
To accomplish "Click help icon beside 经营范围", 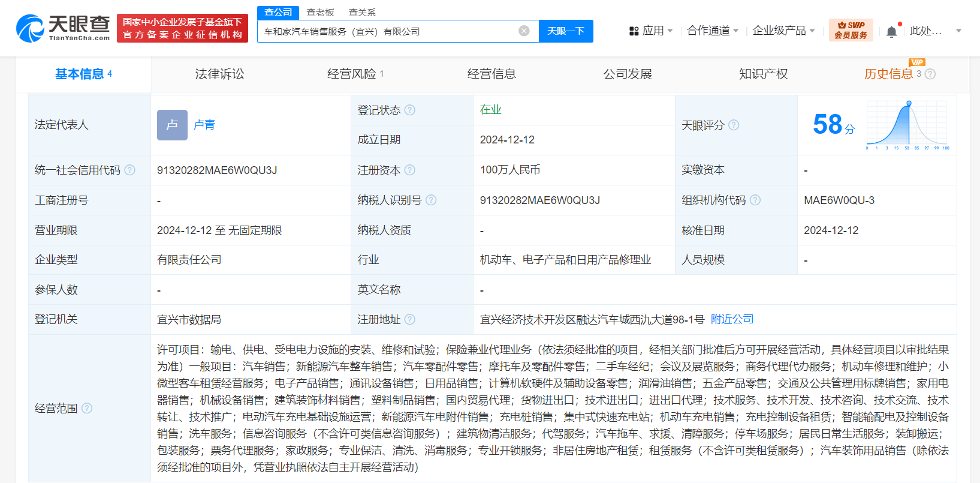I will (x=87, y=409).
